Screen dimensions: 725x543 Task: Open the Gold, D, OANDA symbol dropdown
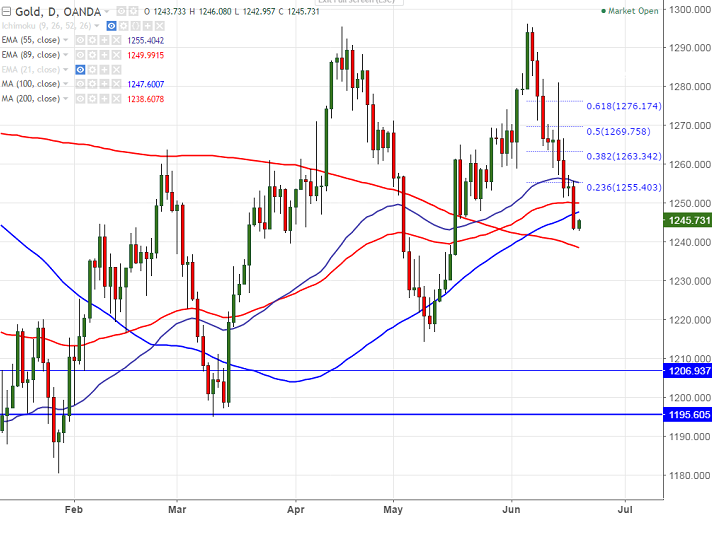[107, 12]
